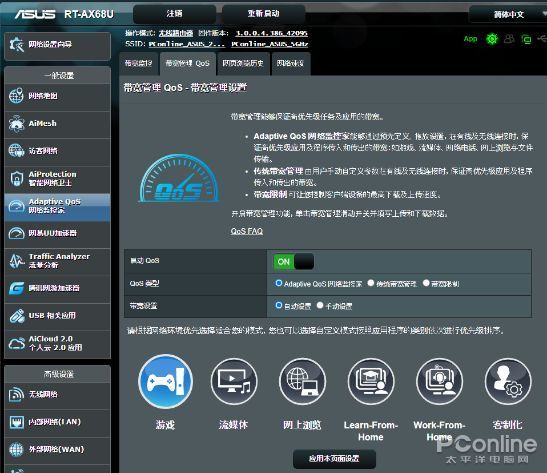The height and width of the screenshot is (473, 547).
Task: Choose the Work-From-Home mode
Action: coord(439,382)
